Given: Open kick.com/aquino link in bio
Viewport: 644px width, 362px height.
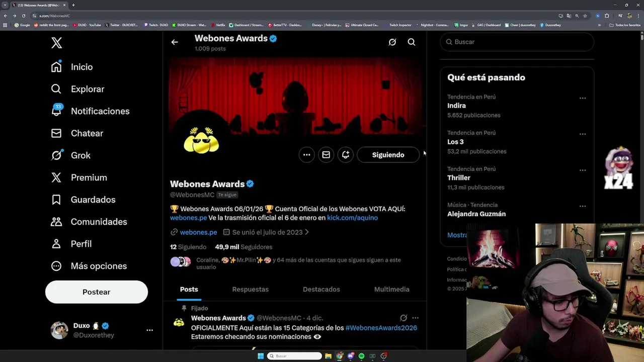Looking at the screenshot, I should point(352,218).
